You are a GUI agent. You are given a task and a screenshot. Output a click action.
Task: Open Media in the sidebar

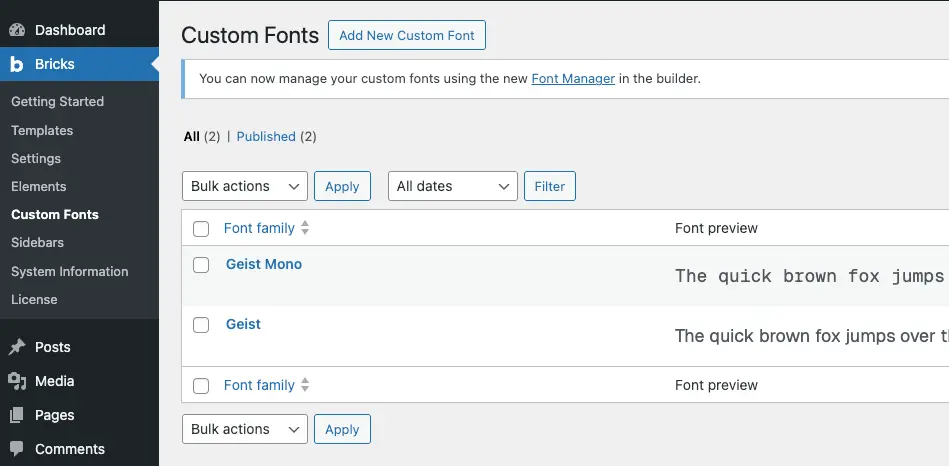point(54,381)
